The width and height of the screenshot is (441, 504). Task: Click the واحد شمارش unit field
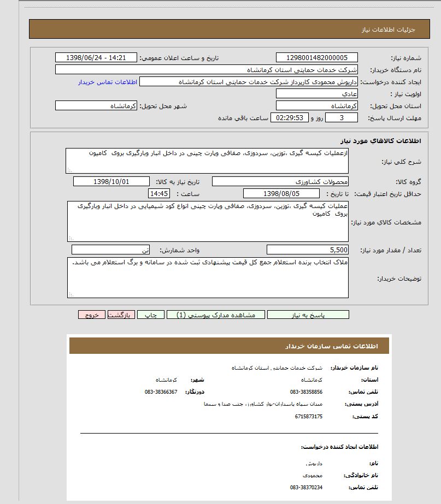[x=110, y=250]
